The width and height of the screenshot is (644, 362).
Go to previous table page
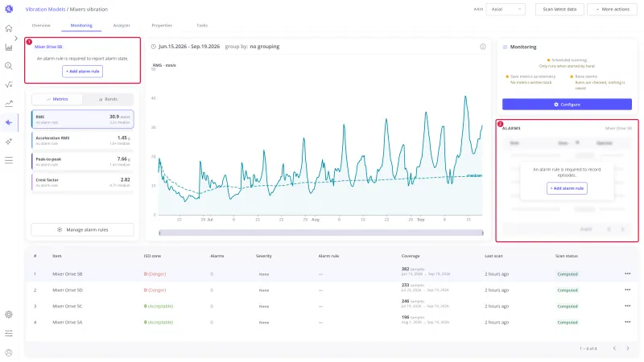614,348
